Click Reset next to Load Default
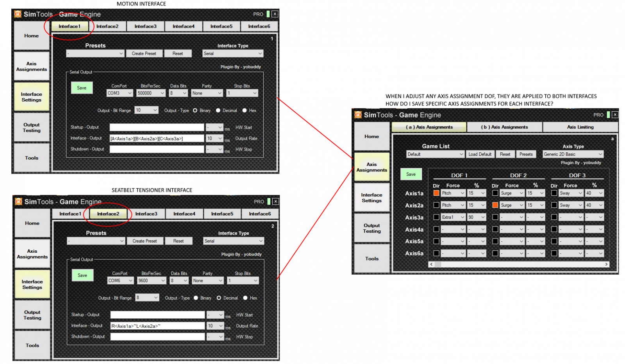This screenshot has height=364, width=625. (x=505, y=154)
